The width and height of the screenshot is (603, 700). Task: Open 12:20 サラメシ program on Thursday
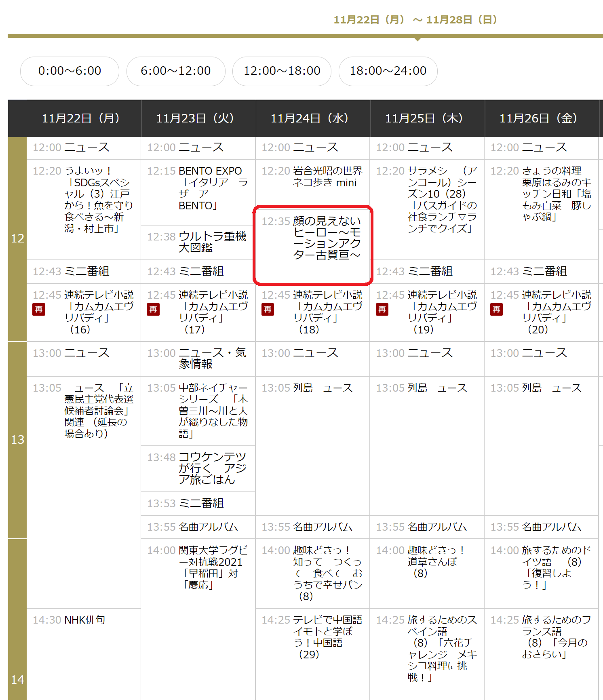(x=442, y=200)
